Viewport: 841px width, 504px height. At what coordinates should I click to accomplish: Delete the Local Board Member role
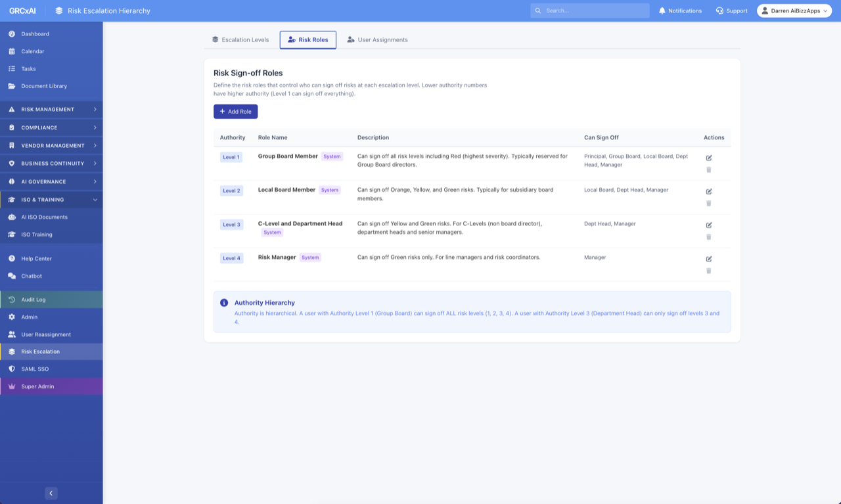point(708,203)
